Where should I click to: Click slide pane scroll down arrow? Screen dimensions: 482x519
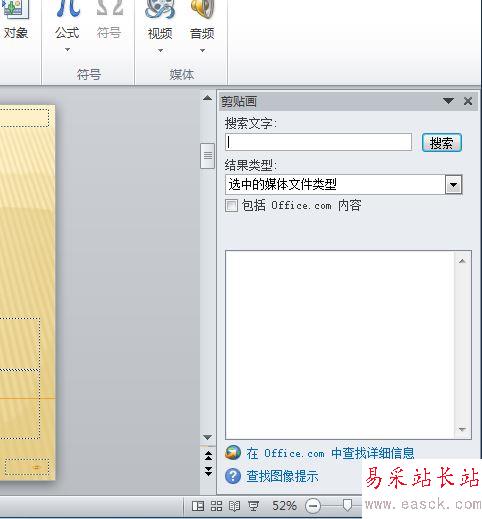pyautogui.click(x=207, y=437)
